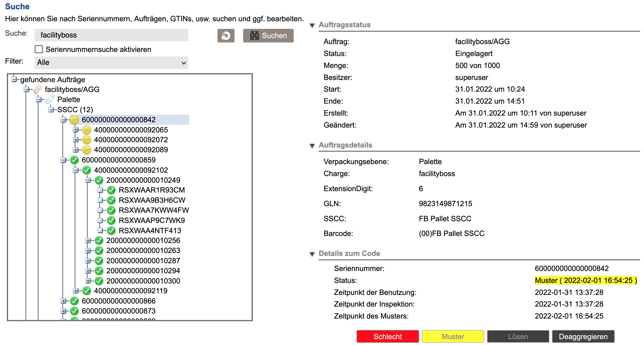Click the yellow Muster button

[453, 336]
